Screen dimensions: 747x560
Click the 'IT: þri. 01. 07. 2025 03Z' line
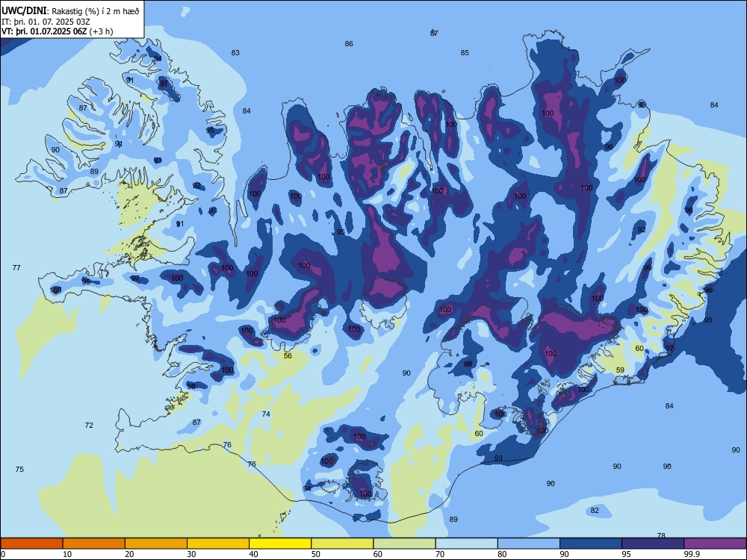[x=46, y=22]
